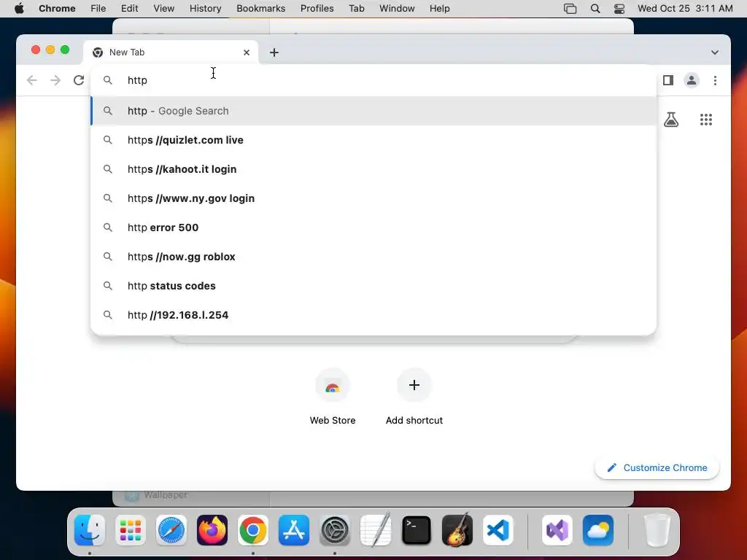Open the Trash in the Dock
Viewport: 747px width, 560px height.
point(657,529)
